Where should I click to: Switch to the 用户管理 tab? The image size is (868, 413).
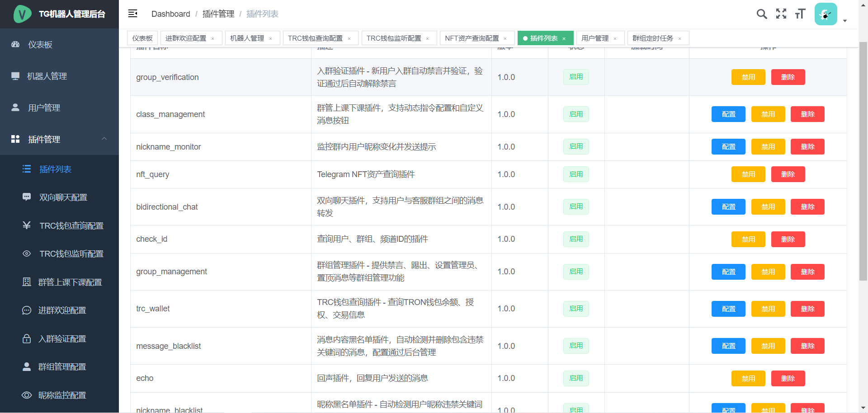(x=595, y=38)
